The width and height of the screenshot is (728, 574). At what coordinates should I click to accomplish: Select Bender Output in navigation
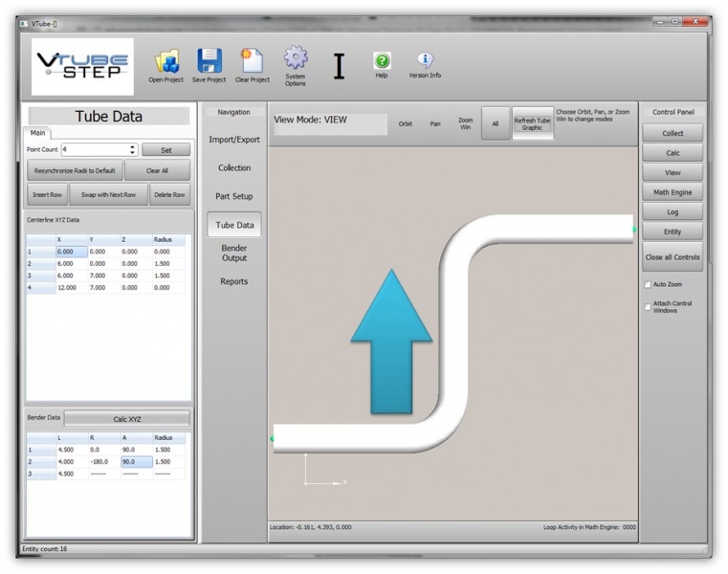coord(234,254)
